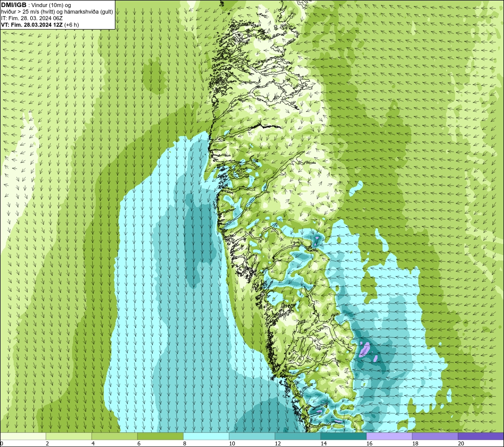Click the 2–4 m/s light green swatch

69,436
